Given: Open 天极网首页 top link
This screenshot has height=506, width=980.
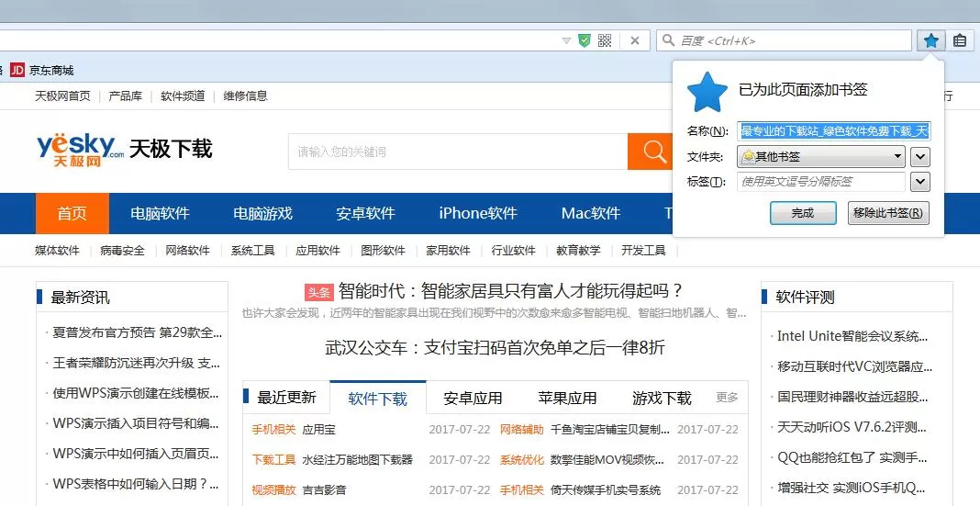Looking at the screenshot, I should (62, 96).
